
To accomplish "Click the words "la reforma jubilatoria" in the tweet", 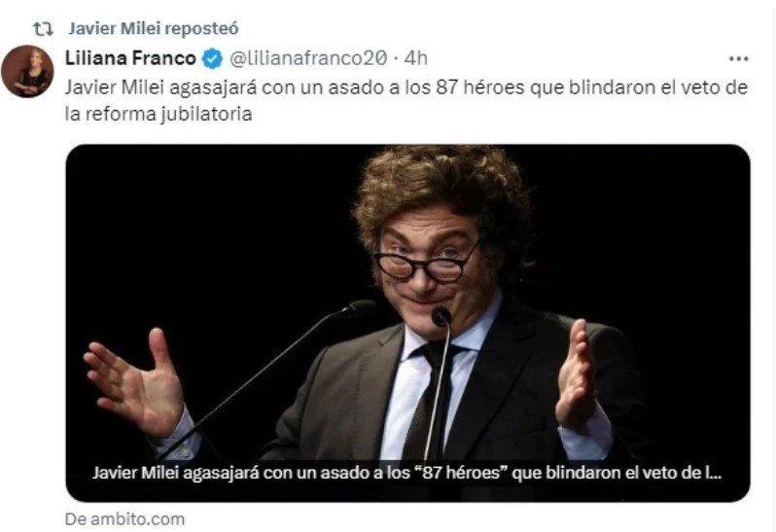I will click(x=159, y=115).
